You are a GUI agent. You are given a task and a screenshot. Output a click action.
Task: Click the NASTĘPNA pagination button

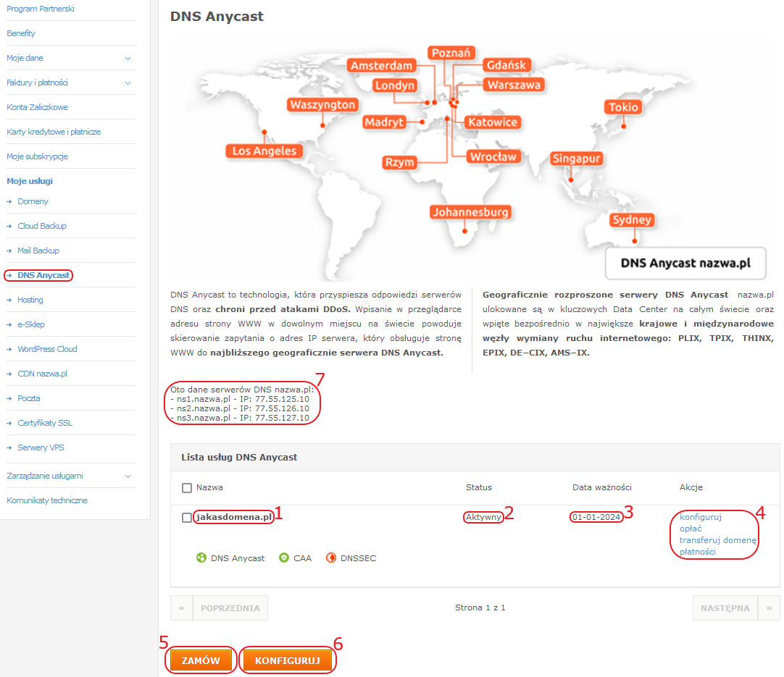click(725, 607)
